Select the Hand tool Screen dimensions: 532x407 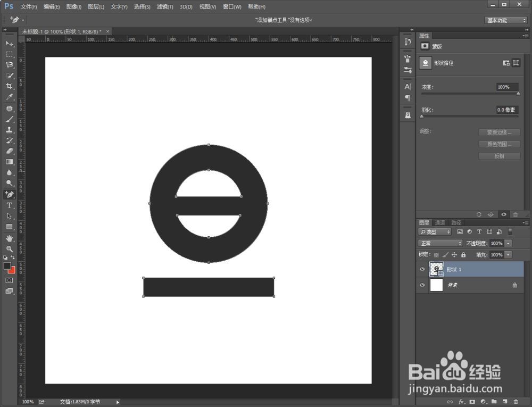click(x=9, y=238)
